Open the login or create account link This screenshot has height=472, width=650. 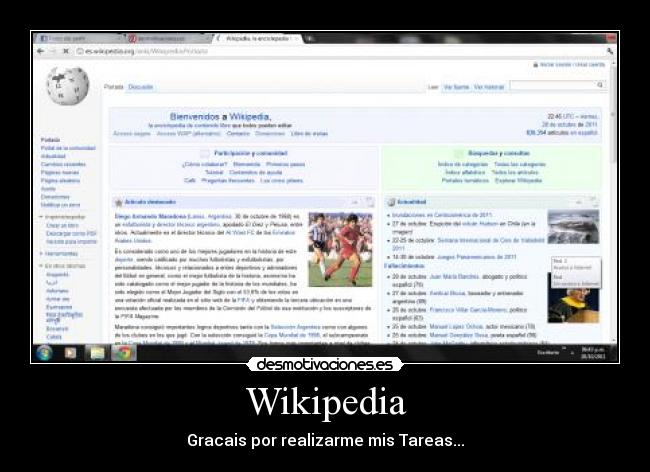[572, 65]
